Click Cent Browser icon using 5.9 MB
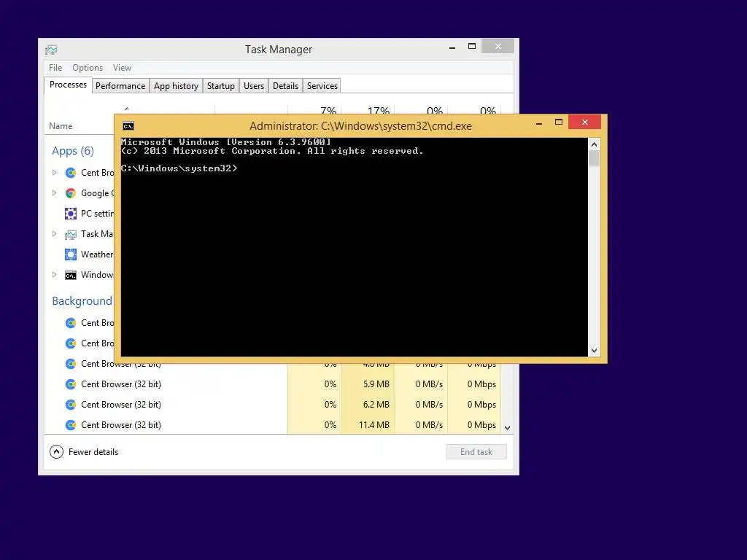 click(x=71, y=384)
